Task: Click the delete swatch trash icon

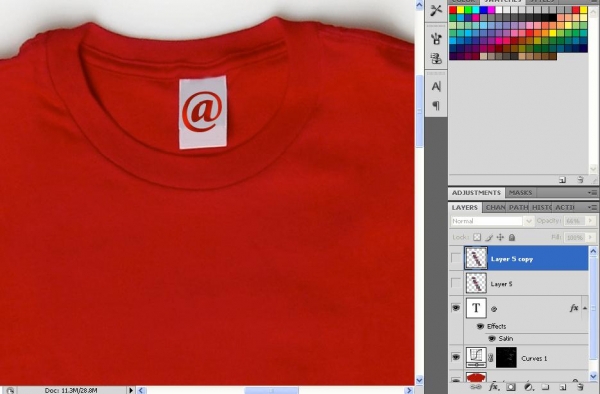Action: (580, 180)
